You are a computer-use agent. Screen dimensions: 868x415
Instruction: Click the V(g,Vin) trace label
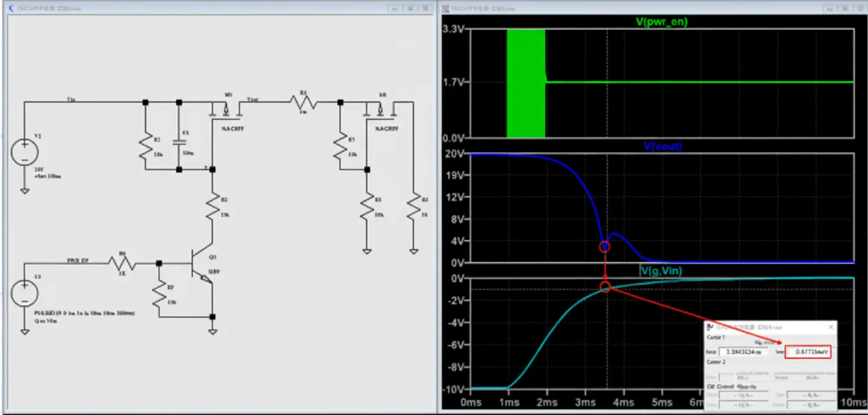tap(662, 271)
